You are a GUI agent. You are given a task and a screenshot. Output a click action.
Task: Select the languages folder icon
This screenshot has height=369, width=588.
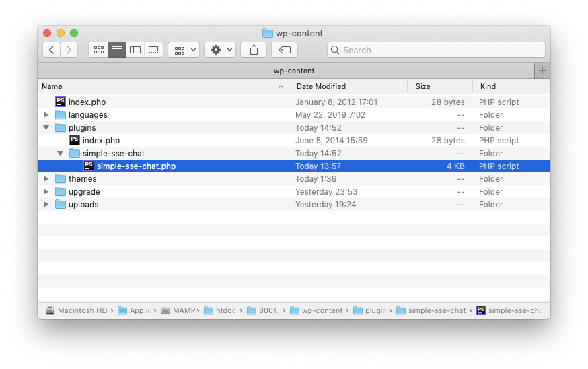61,114
